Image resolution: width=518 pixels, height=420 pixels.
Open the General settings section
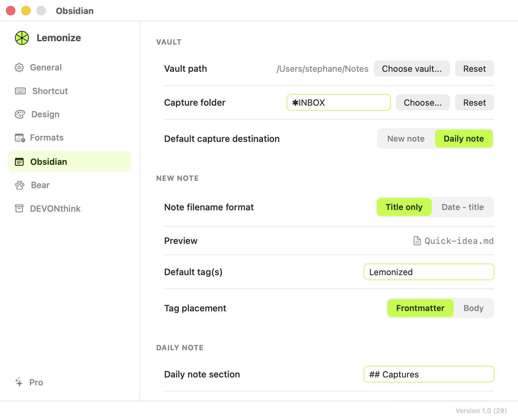pos(70,67)
